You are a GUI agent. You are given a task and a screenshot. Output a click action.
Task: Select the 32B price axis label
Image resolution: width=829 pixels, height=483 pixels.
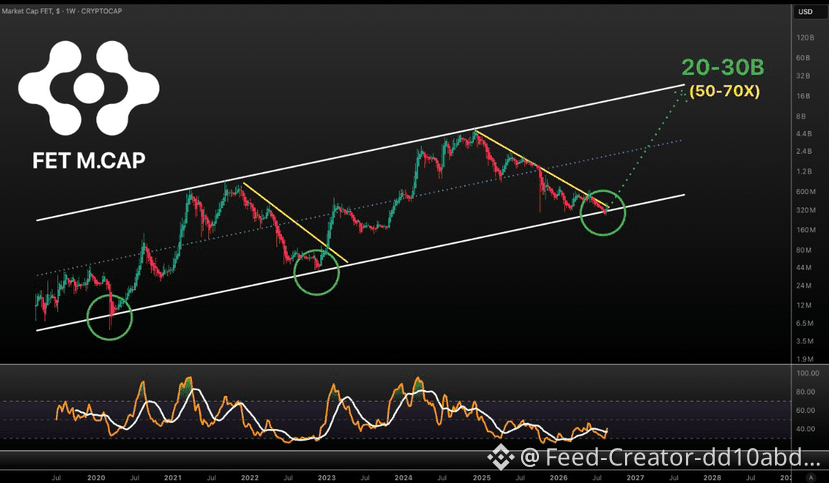coord(803,76)
